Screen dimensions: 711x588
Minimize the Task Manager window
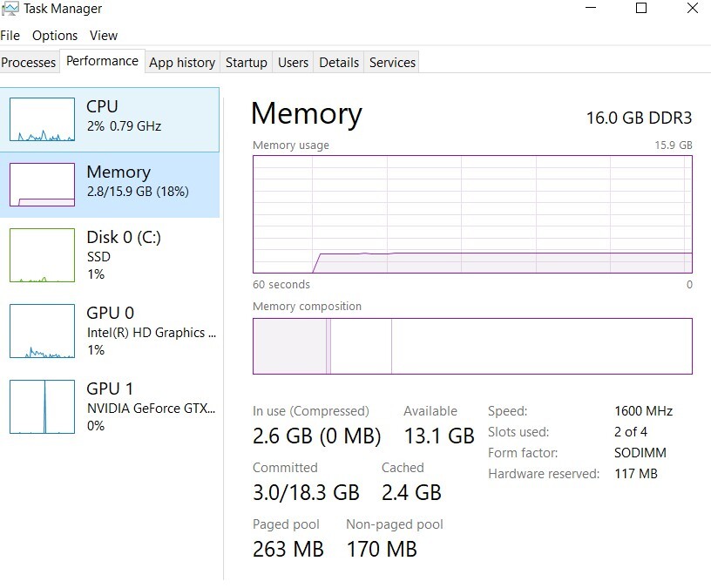[589, 9]
